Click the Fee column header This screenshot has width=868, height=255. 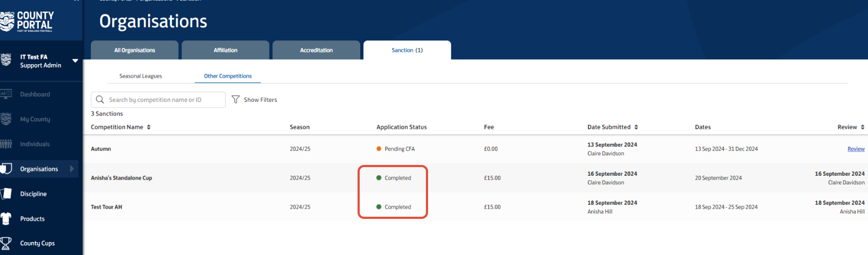click(489, 127)
